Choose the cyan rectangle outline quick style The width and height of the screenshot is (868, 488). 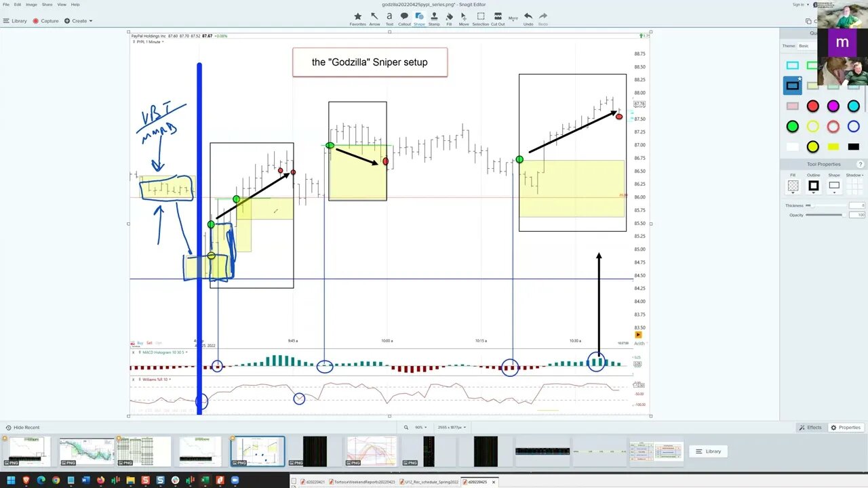[792, 66]
